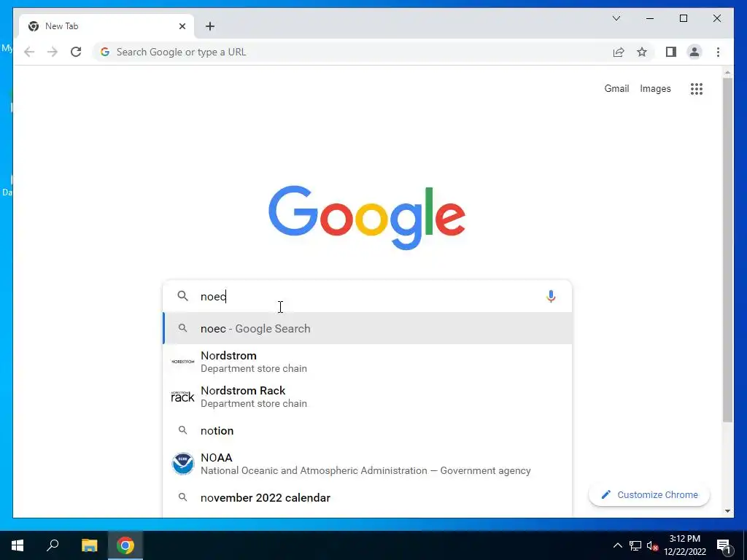747x560 pixels.
Task: Choose the Nordstrom suggestion
Action: click(x=367, y=362)
